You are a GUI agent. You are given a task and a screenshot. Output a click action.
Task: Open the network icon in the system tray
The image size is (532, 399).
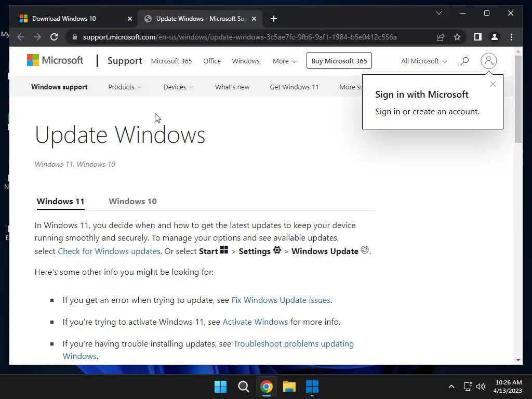click(468, 387)
